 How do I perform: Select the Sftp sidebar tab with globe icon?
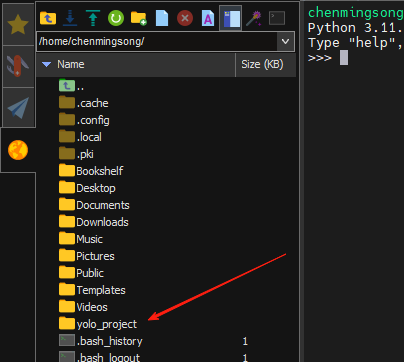point(18,150)
